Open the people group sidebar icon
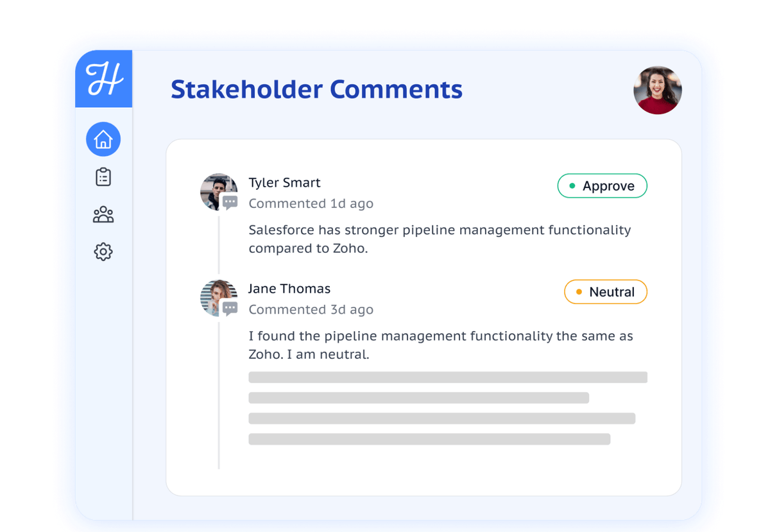 [103, 214]
